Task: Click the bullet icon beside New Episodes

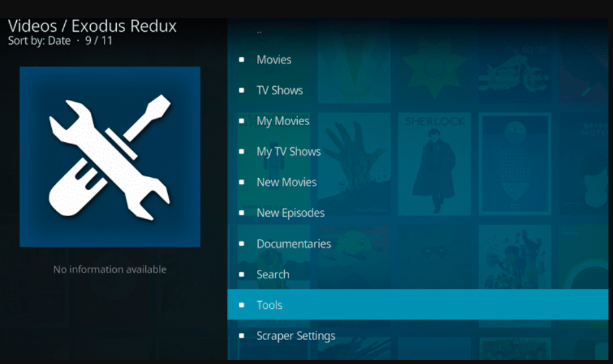Action: tap(241, 213)
